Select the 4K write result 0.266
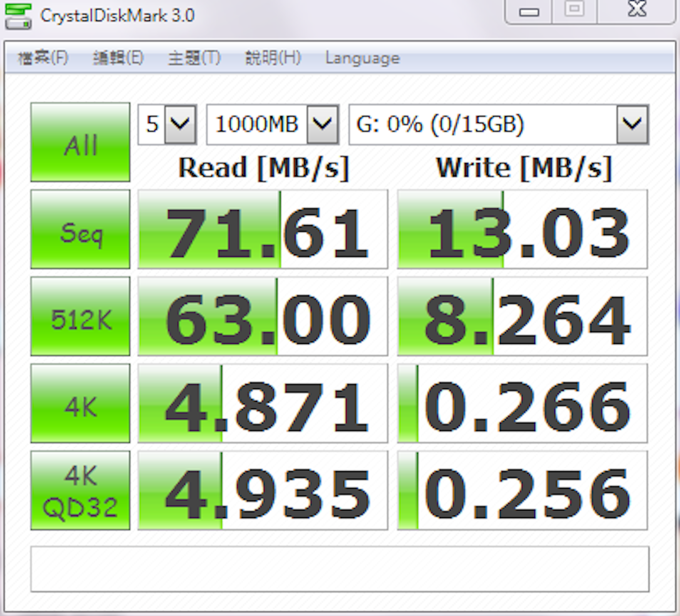Viewport: 680px width, 616px height. coord(522,403)
